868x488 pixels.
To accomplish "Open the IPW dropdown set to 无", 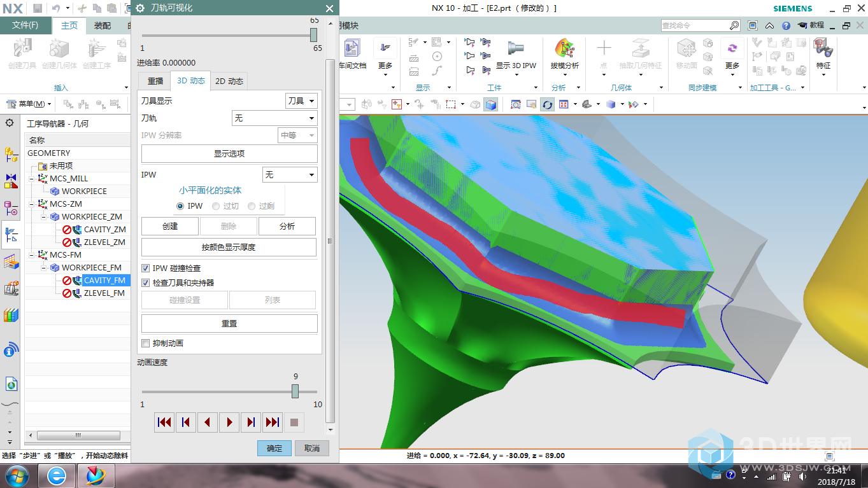I will click(289, 174).
